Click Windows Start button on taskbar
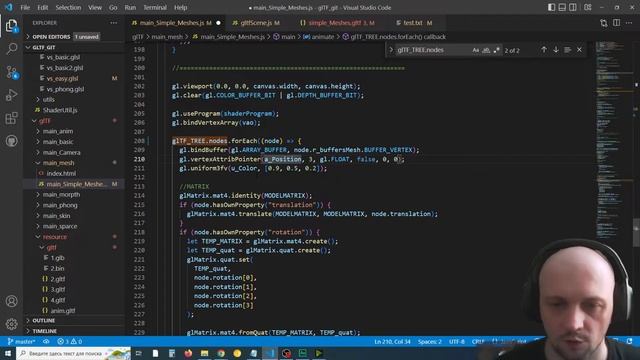 (x=8, y=353)
